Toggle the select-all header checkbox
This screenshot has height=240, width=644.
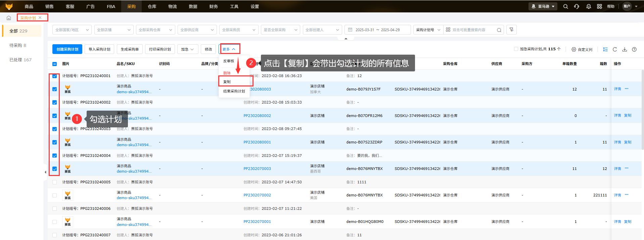click(55, 64)
